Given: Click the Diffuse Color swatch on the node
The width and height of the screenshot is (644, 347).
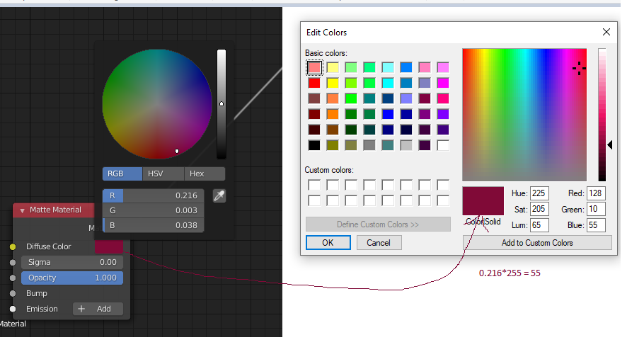Looking at the screenshot, I should pos(108,246).
